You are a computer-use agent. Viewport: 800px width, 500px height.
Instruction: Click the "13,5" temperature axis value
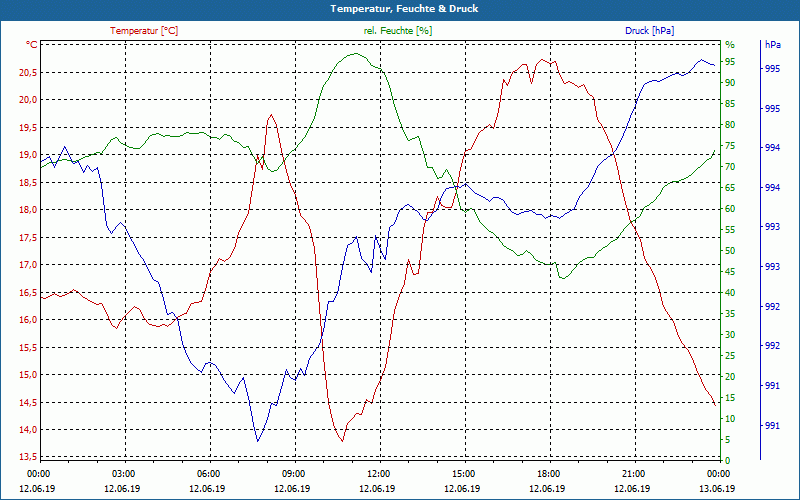click(28, 457)
